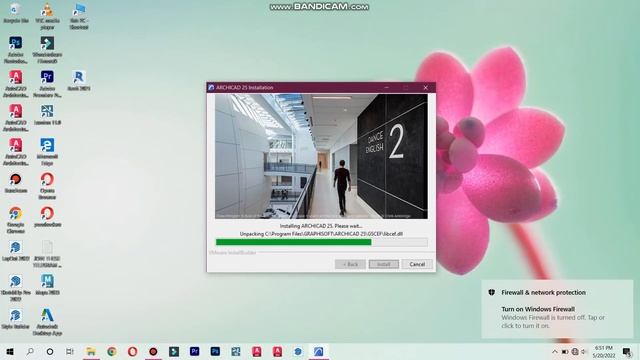Cancel the ARCHICAD 25 installation
The width and height of the screenshot is (640, 360).
(x=417, y=264)
